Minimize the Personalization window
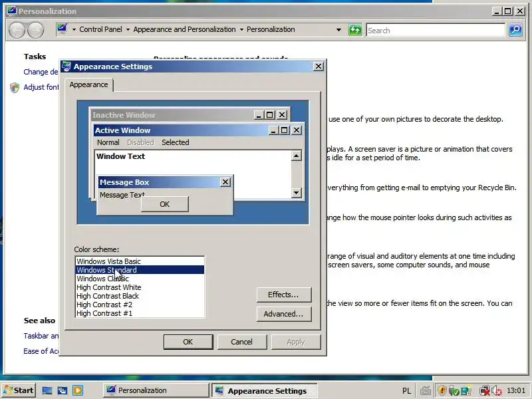The height and width of the screenshot is (399, 532). pyautogui.click(x=497, y=11)
